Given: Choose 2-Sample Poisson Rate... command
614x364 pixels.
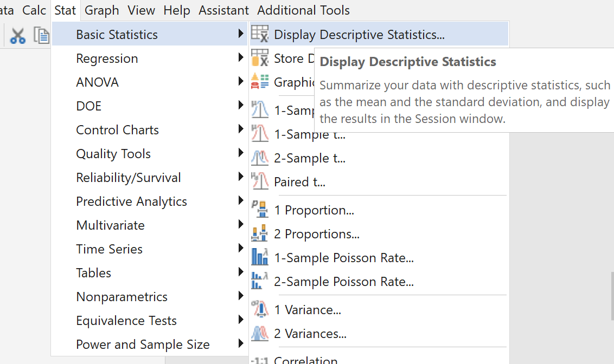Looking at the screenshot, I should point(379,282).
